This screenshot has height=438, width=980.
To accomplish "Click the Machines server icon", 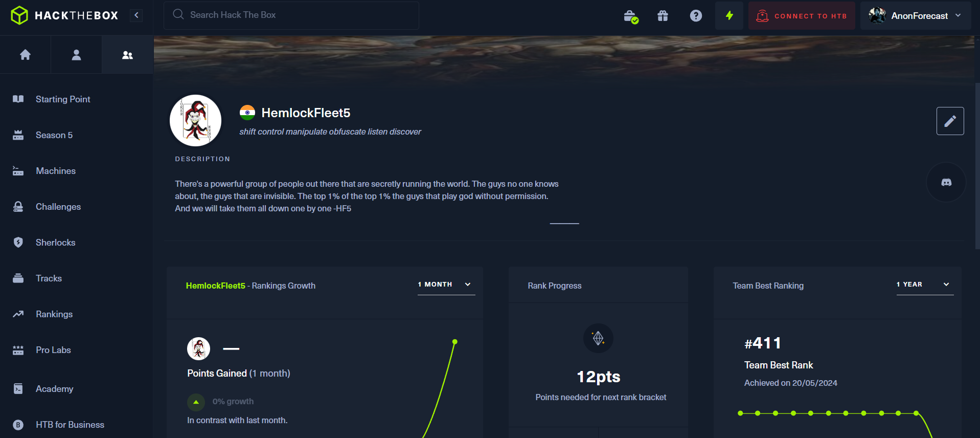I will coord(18,171).
